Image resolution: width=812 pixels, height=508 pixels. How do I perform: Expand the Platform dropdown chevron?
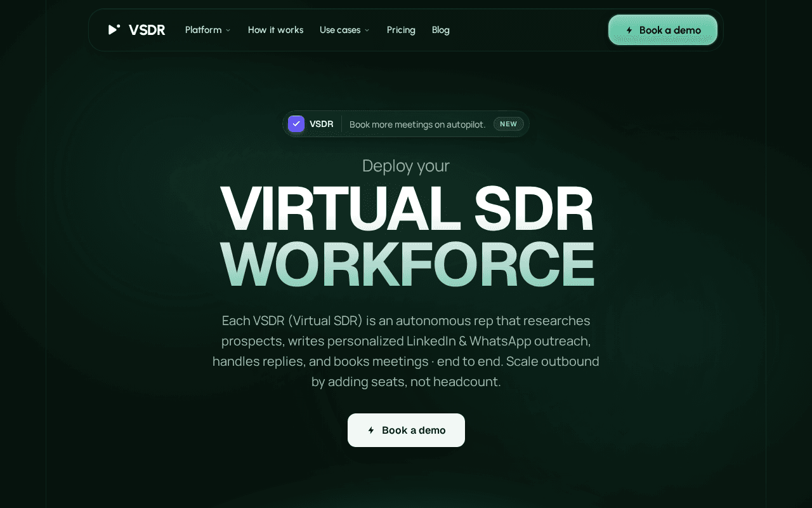pos(228,30)
